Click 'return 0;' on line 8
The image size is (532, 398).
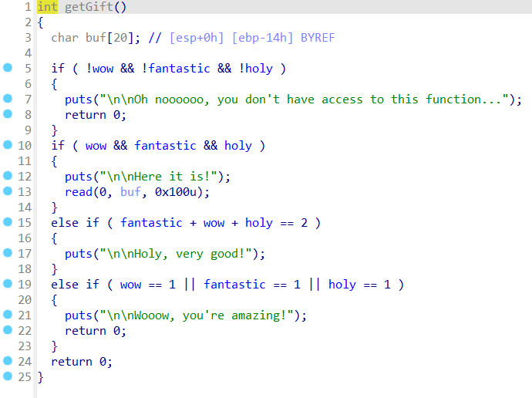click(x=96, y=115)
